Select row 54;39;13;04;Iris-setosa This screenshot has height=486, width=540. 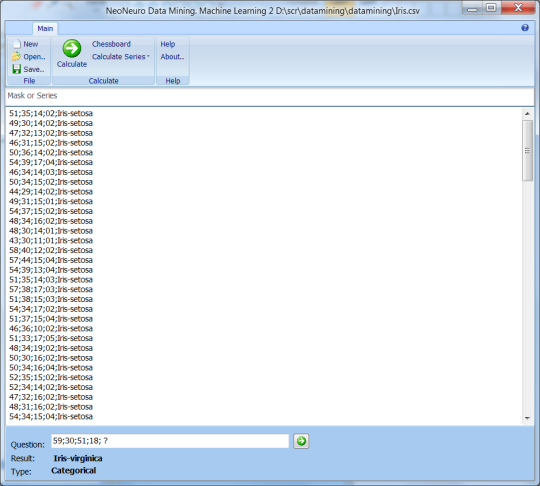click(x=51, y=270)
